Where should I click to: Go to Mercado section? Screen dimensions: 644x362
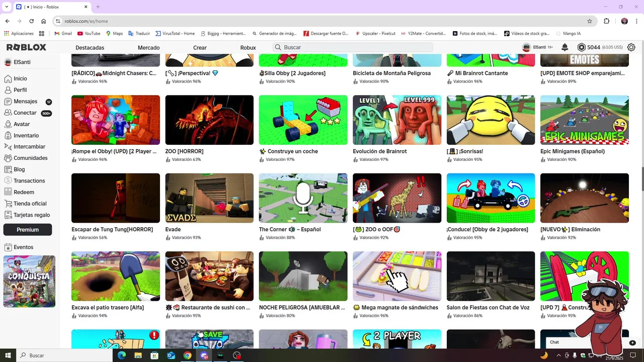148,48
